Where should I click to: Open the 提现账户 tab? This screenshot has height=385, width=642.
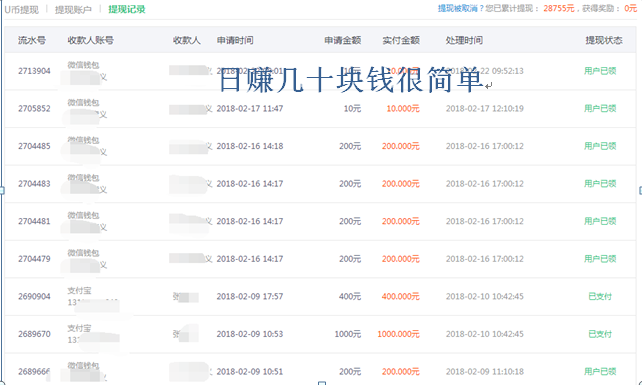pyautogui.click(x=73, y=9)
